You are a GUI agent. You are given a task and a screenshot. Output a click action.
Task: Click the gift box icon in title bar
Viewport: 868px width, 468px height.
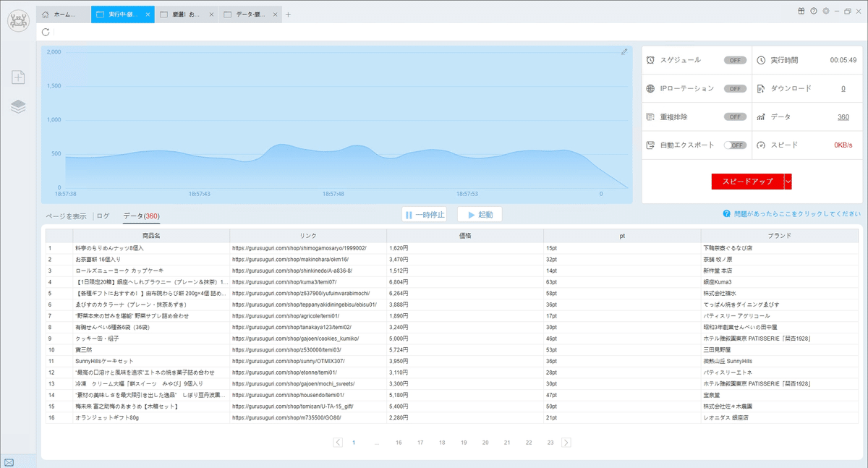pyautogui.click(x=801, y=11)
